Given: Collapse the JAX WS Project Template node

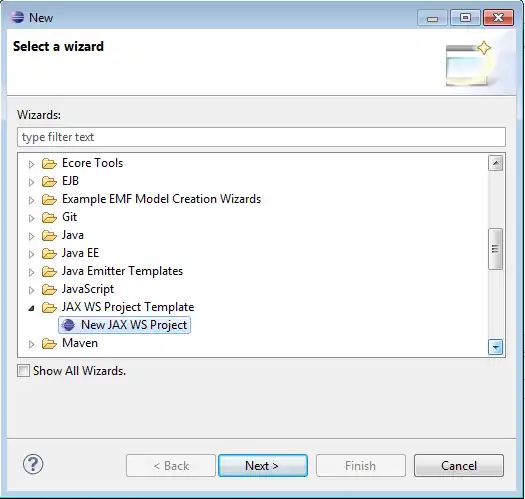Looking at the screenshot, I should pyautogui.click(x=31, y=308).
